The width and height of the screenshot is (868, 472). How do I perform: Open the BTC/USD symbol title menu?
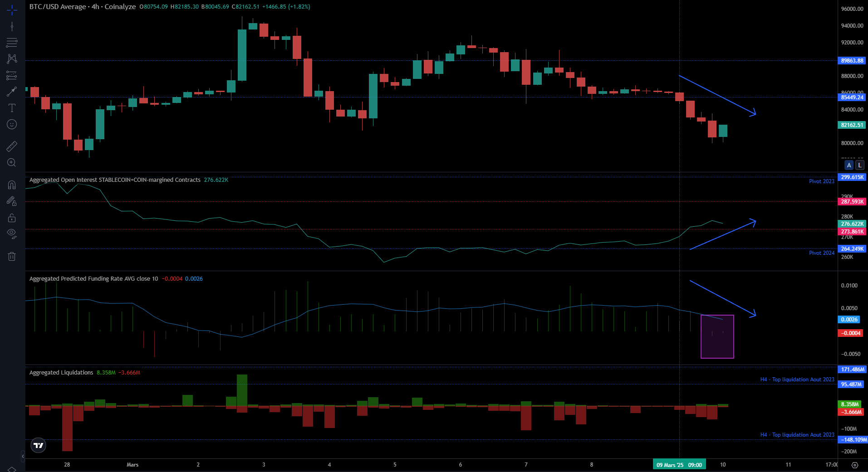(x=57, y=7)
